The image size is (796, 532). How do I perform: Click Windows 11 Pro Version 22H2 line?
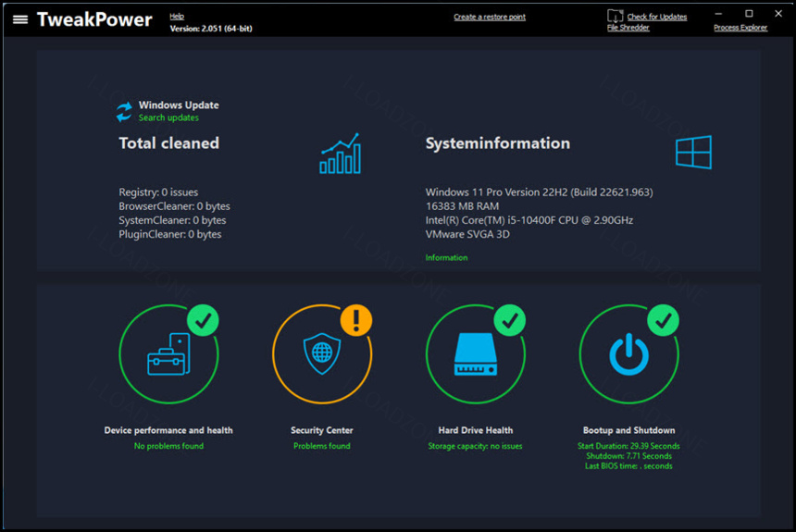point(539,192)
